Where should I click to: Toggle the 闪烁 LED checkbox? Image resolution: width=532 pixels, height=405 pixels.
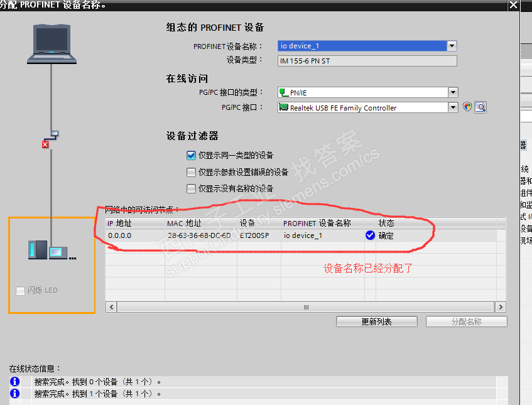tap(20, 290)
